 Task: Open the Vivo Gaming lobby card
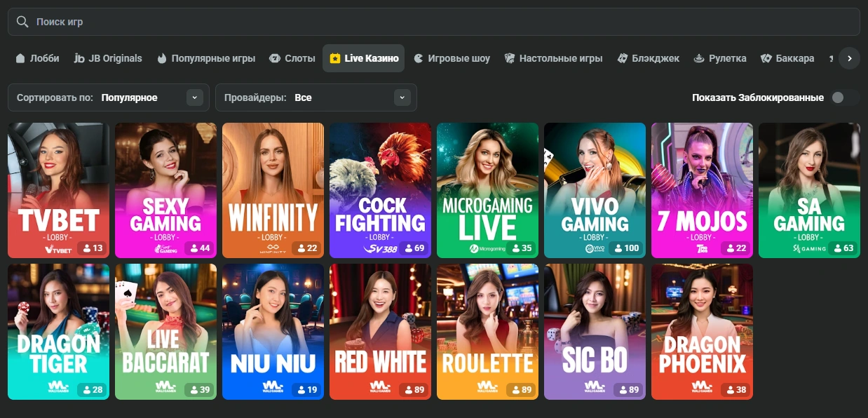point(595,190)
